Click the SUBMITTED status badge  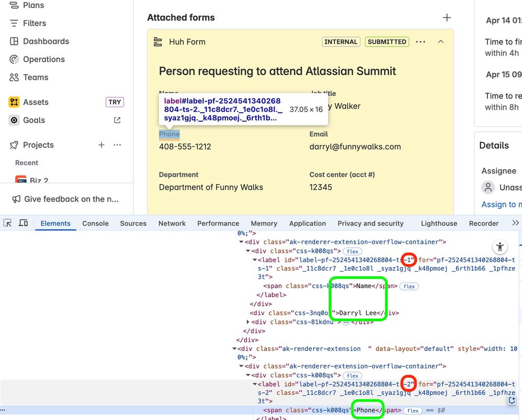(387, 42)
